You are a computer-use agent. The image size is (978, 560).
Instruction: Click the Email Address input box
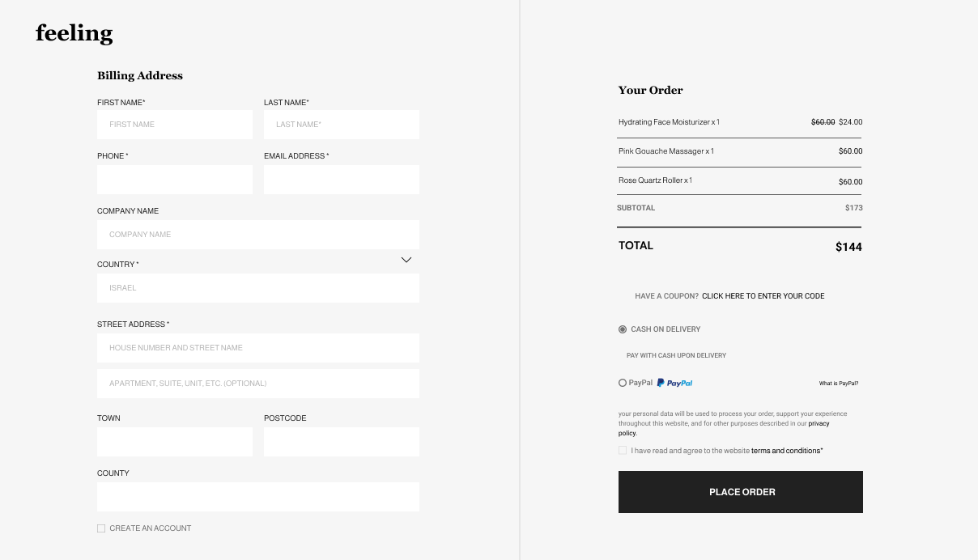[x=342, y=180]
